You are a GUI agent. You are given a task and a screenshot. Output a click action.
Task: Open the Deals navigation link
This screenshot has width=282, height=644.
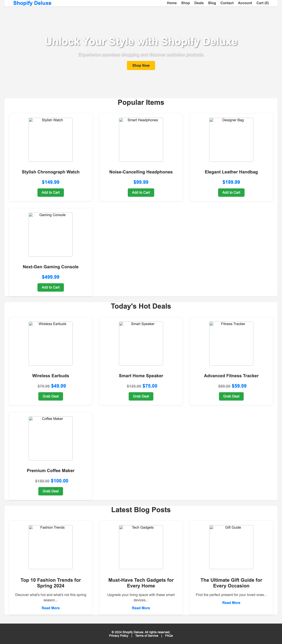click(199, 3)
